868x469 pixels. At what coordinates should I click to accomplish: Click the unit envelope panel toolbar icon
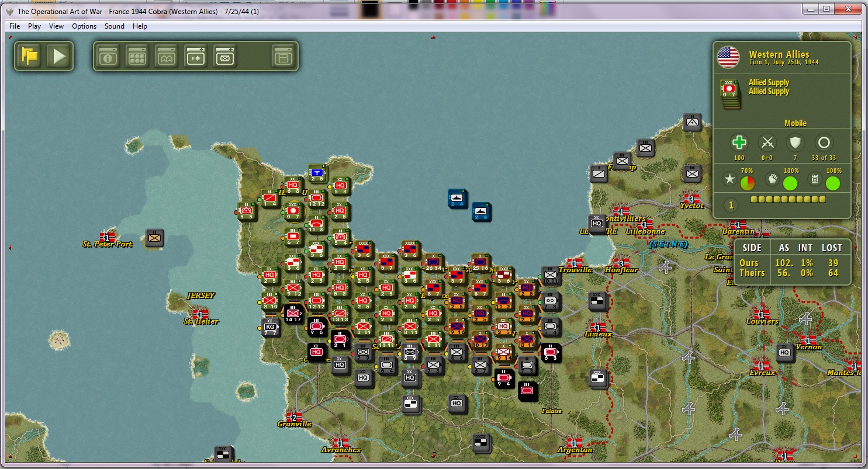[x=225, y=56]
